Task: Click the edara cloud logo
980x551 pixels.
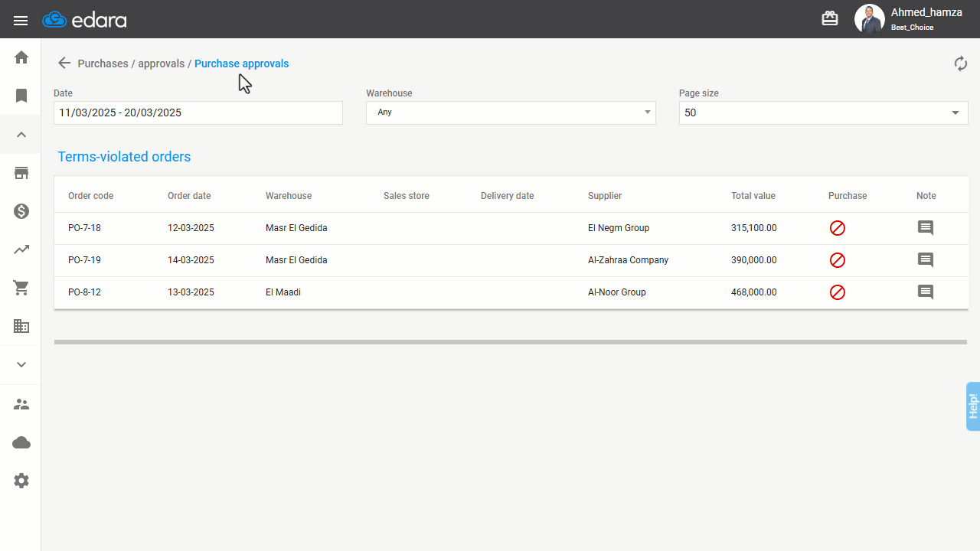Action: pyautogui.click(x=84, y=20)
